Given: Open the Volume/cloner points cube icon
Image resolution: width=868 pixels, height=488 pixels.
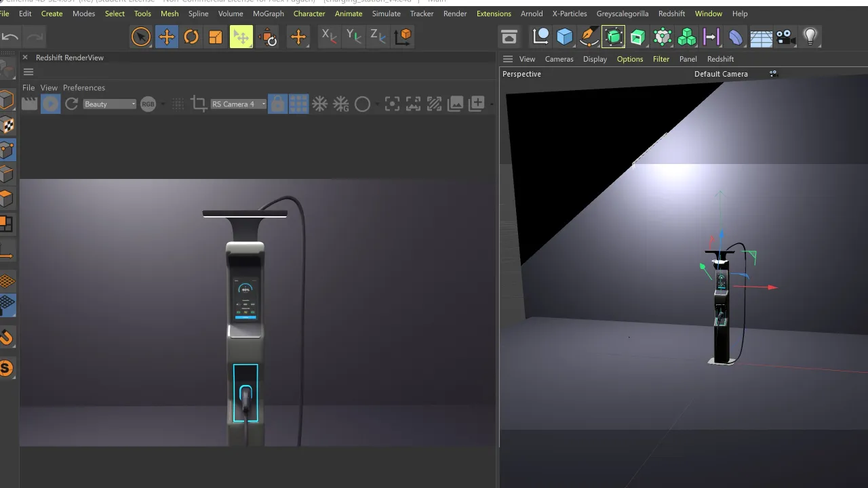Looking at the screenshot, I should [x=663, y=37].
